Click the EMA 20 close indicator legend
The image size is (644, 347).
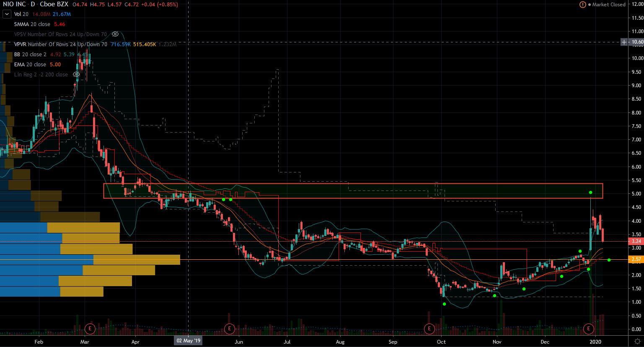pyautogui.click(x=30, y=65)
